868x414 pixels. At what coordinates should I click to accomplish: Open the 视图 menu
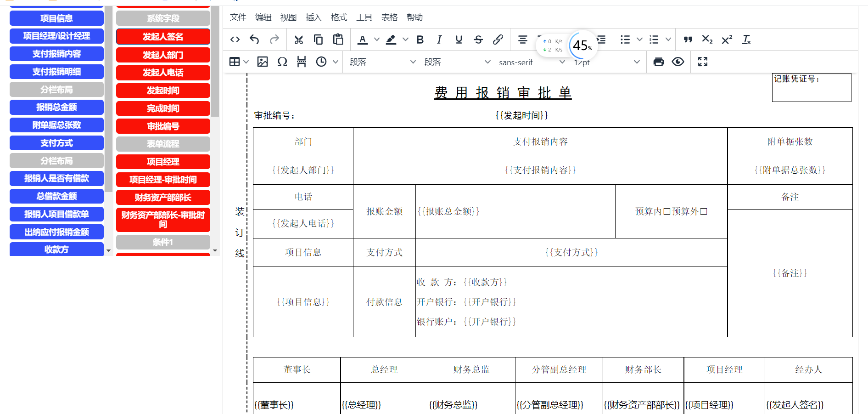tap(288, 17)
